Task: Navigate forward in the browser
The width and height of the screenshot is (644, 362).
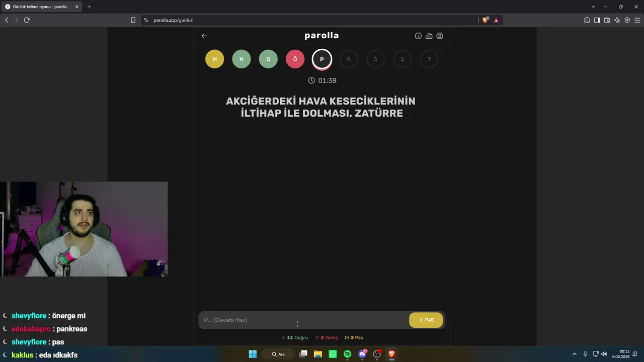Action: (x=17, y=20)
